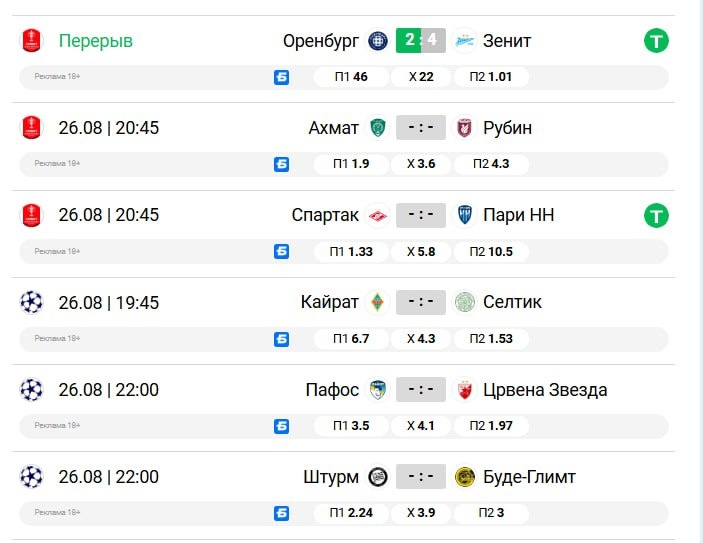This screenshot has height=543, width=703.
Task: Select П2 1.53 odds for Селтик
Action: point(491,339)
